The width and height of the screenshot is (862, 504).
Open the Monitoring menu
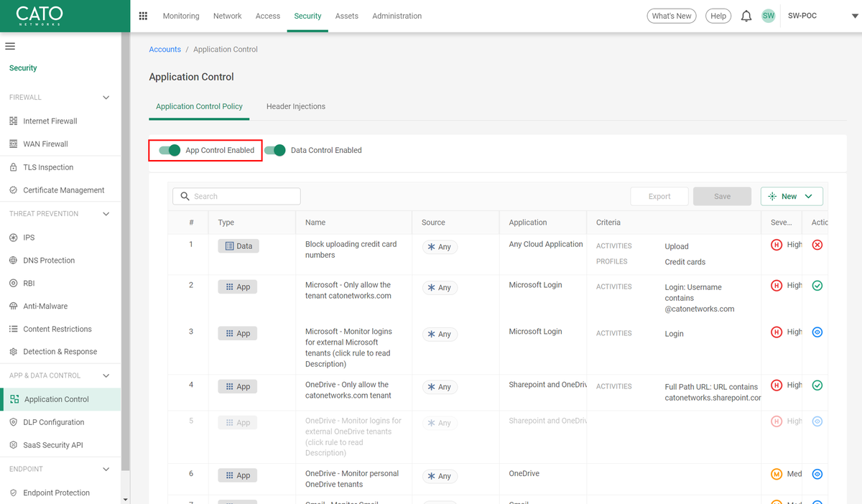coord(181,16)
